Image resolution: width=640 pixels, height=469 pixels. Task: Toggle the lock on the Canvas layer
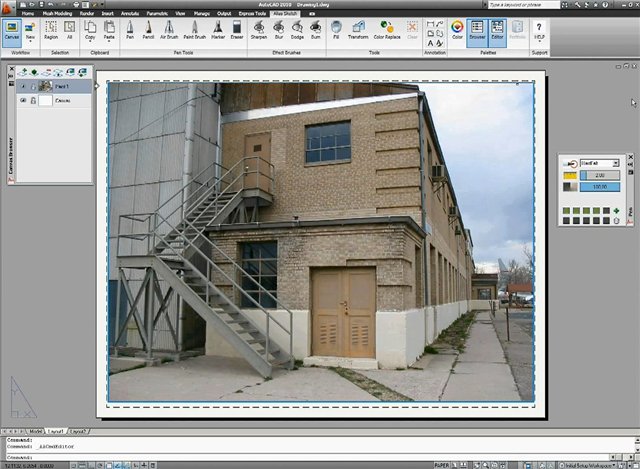coord(33,100)
